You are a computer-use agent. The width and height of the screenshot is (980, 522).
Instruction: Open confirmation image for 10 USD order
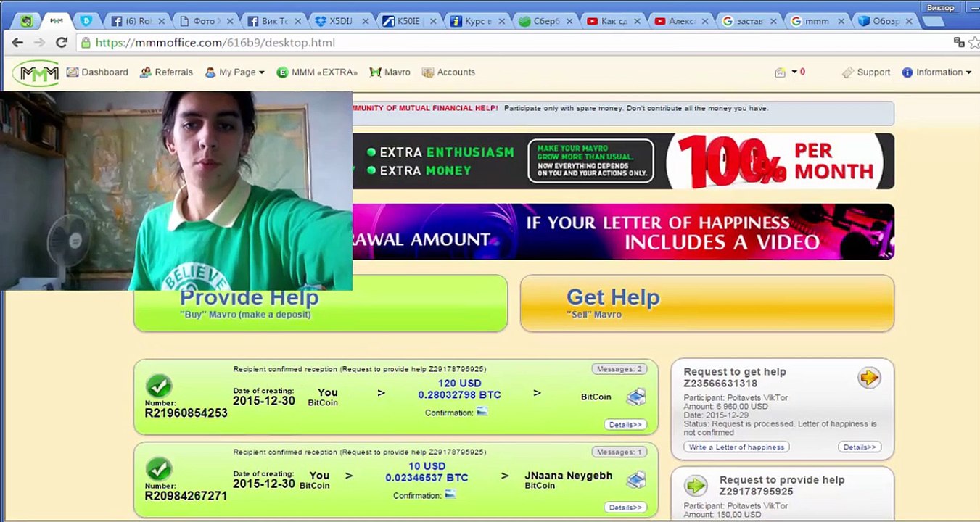[x=450, y=494]
